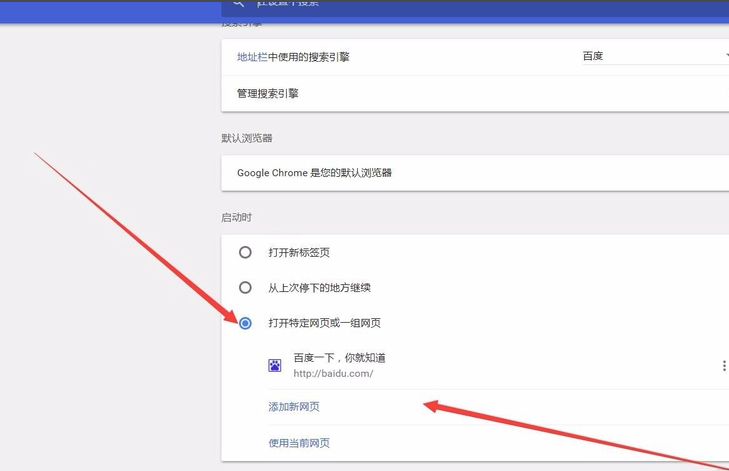Click the 打开特定网页或一组网页 label text
729x471 pixels.
pyautogui.click(x=324, y=323)
